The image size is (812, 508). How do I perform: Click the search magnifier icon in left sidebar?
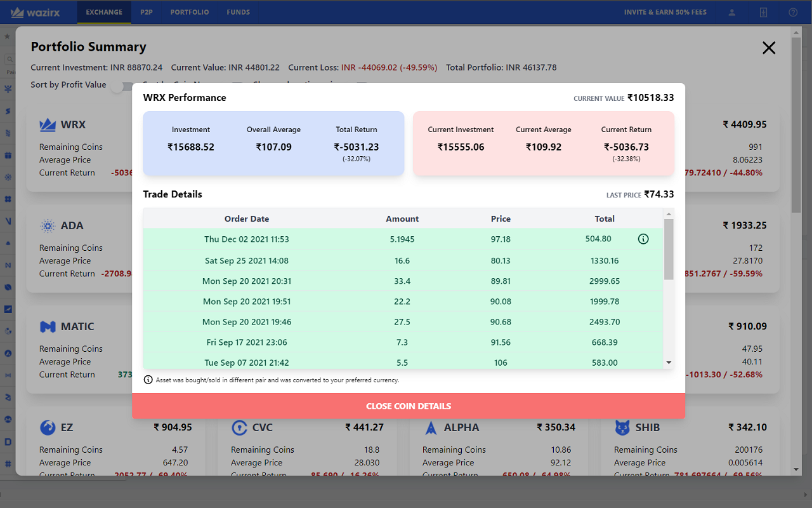[10, 59]
